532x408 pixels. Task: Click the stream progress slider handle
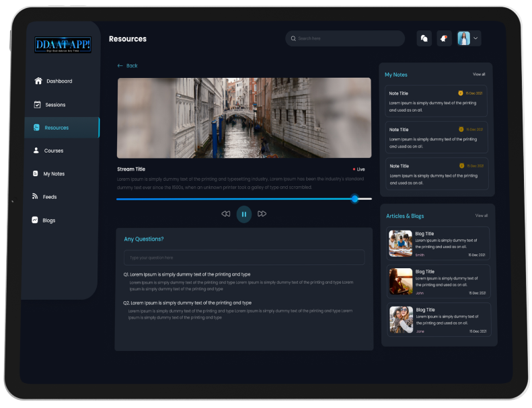tap(355, 199)
